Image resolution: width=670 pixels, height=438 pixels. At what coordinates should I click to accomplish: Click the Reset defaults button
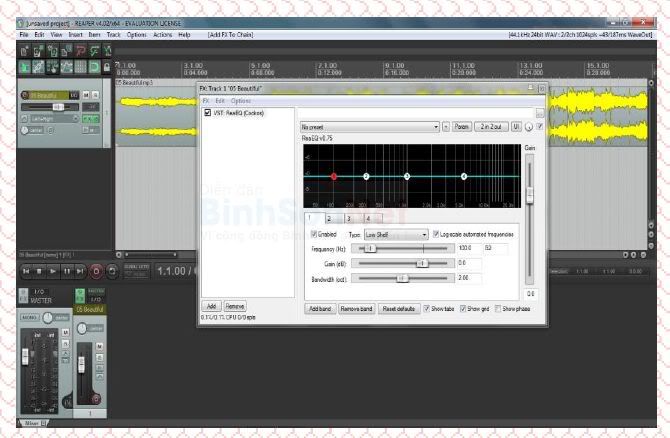[x=400, y=309]
